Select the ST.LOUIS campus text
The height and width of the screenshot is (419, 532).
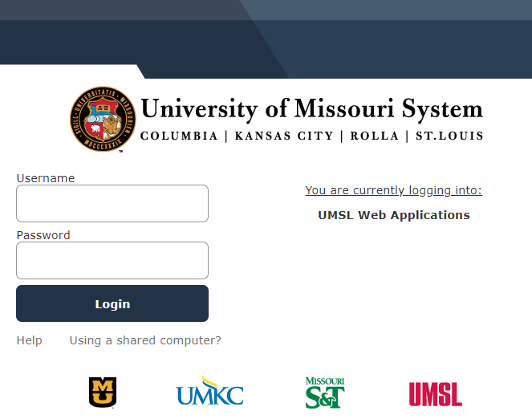click(x=449, y=136)
